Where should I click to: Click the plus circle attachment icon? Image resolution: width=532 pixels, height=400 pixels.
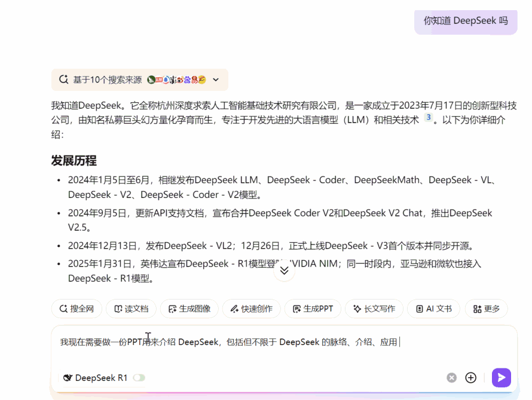click(470, 378)
